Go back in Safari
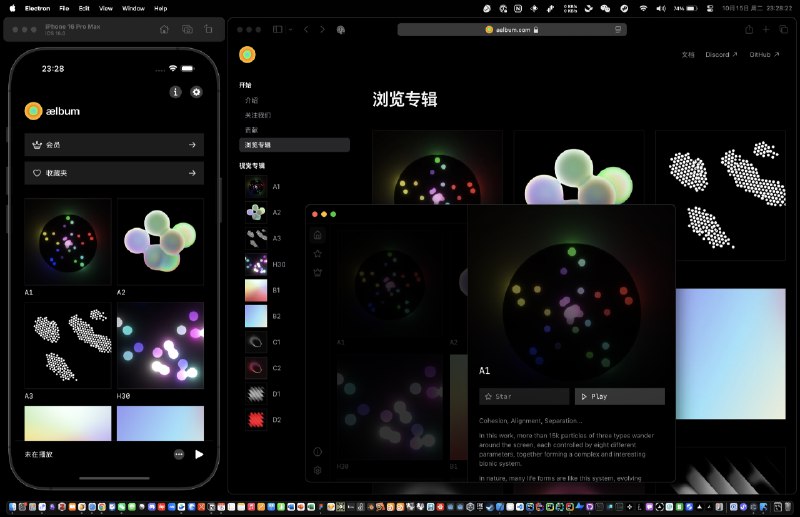The height and width of the screenshot is (517, 800). tap(306, 30)
